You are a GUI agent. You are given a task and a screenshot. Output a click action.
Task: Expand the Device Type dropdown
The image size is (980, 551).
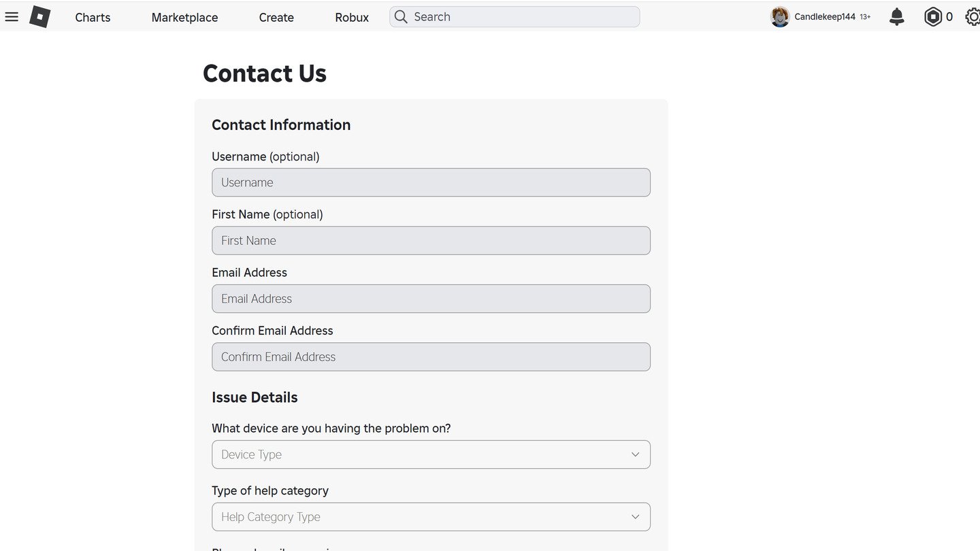click(x=431, y=454)
